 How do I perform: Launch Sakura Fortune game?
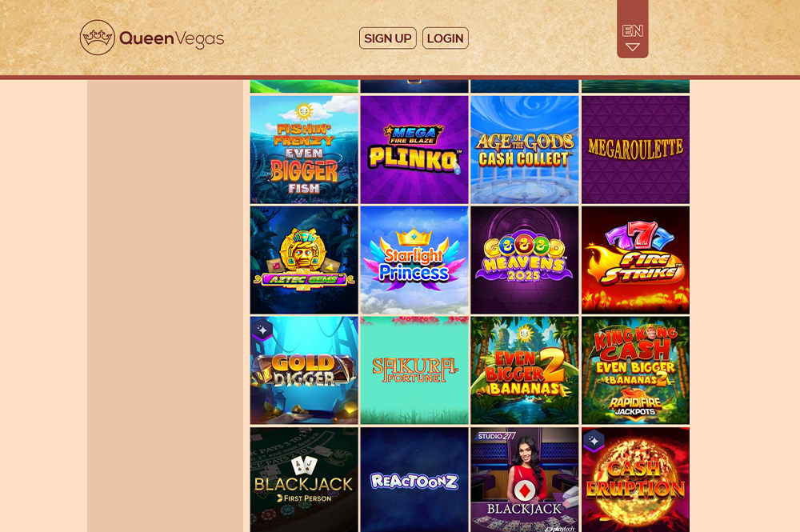coord(414,370)
